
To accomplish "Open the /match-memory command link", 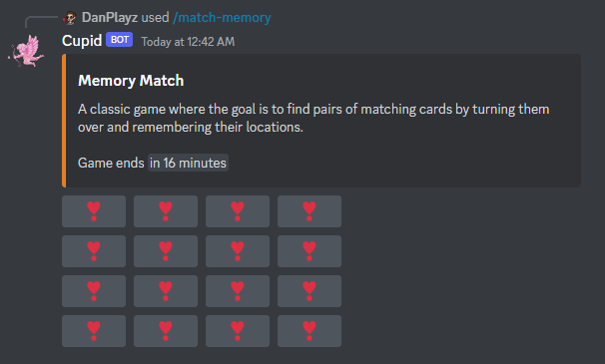I will pyautogui.click(x=222, y=18).
